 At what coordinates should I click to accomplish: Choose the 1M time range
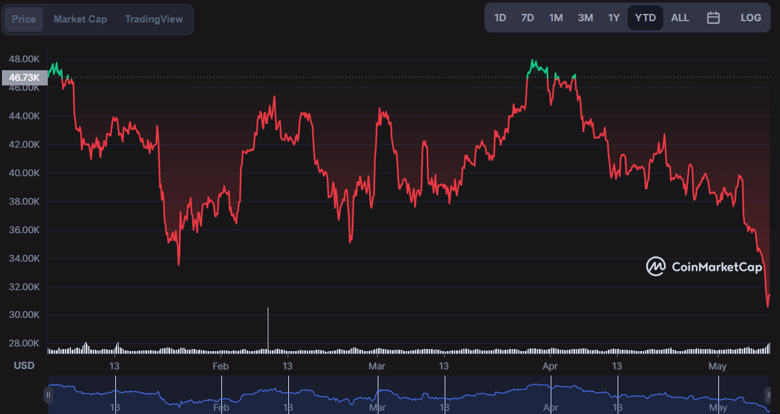click(x=556, y=18)
